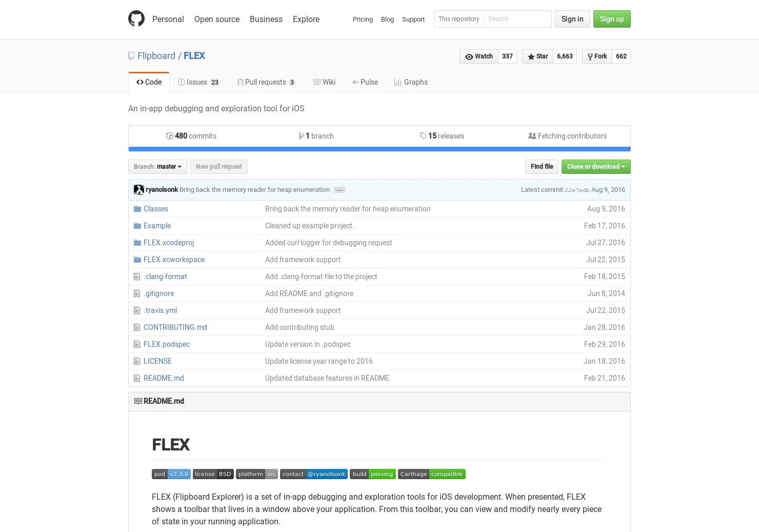Open the Graphs tab
759x532 pixels.
click(x=411, y=82)
